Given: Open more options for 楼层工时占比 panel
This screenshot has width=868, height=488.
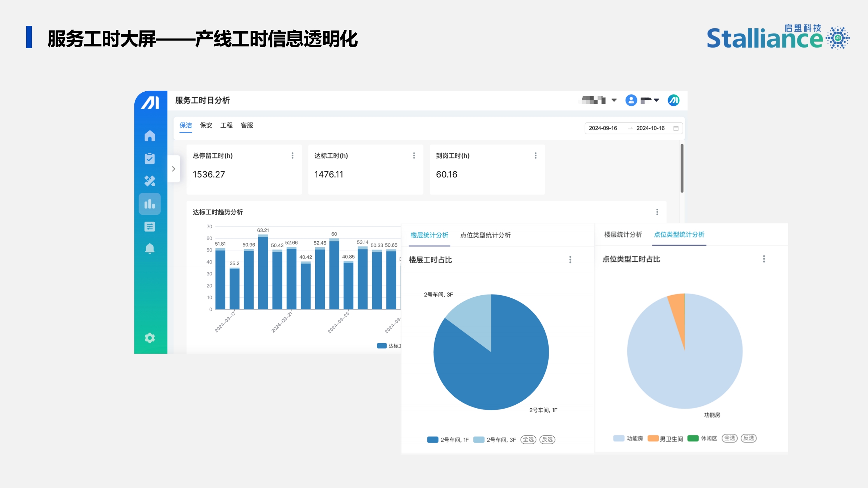Looking at the screenshot, I should point(570,260).
